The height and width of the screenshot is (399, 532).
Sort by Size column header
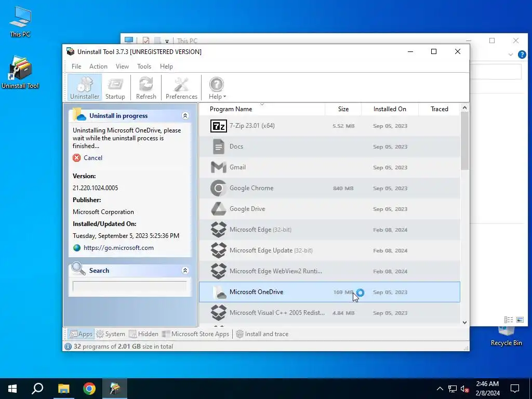click(343, 109)
